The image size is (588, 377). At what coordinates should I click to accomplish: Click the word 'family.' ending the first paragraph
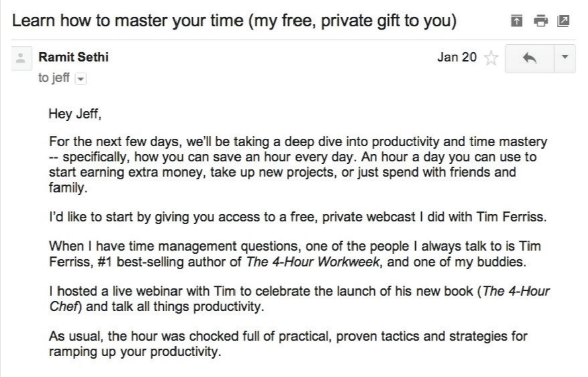click(x=68, y=187)
